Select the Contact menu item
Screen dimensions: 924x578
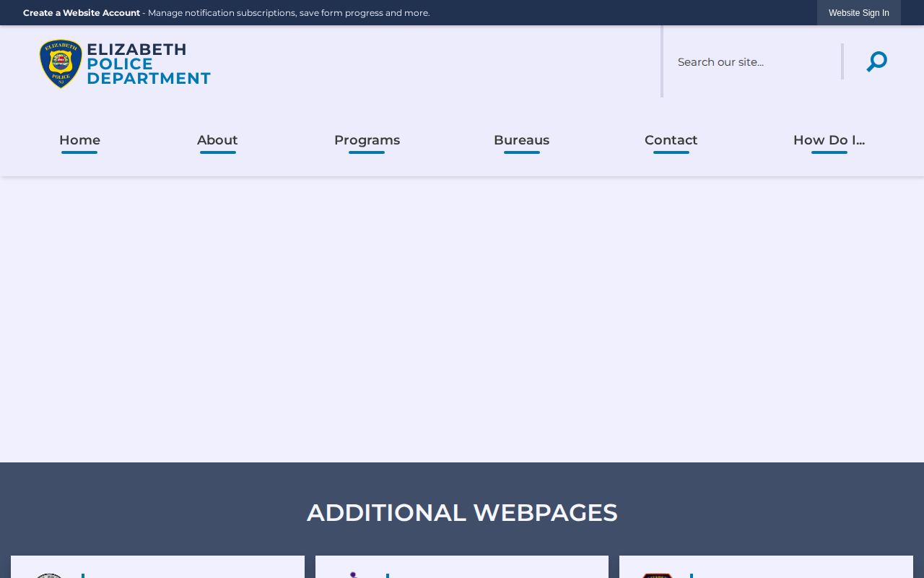[671, 140]
